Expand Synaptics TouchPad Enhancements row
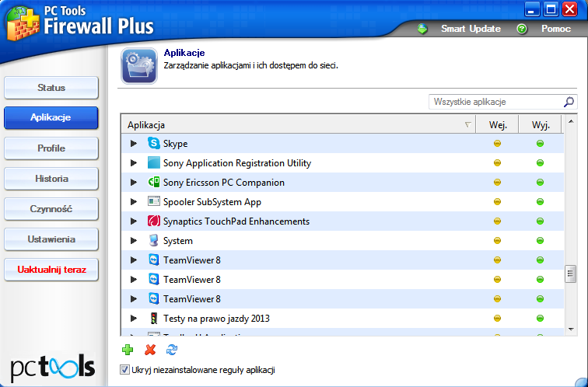 click(134, 221)
